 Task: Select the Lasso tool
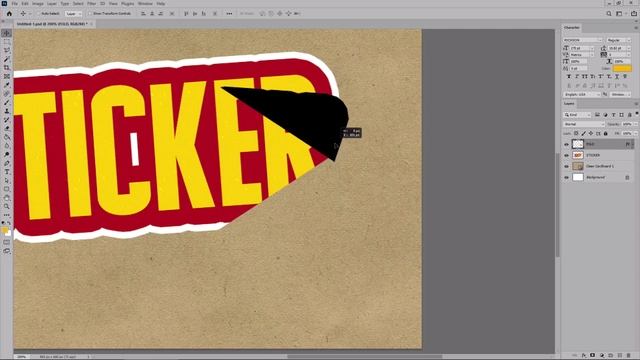(x=7, y=50)
